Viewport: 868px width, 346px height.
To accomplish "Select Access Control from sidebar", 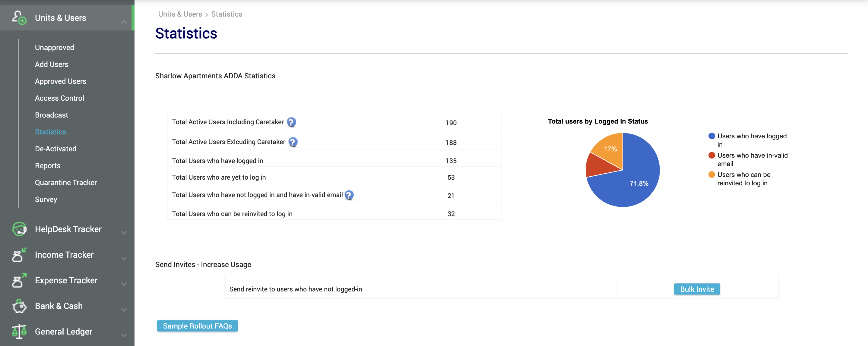I will 59,98.
